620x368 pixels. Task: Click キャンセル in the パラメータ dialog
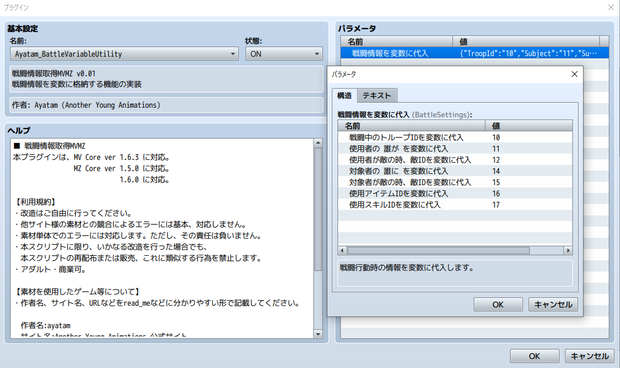coord(553,304)
